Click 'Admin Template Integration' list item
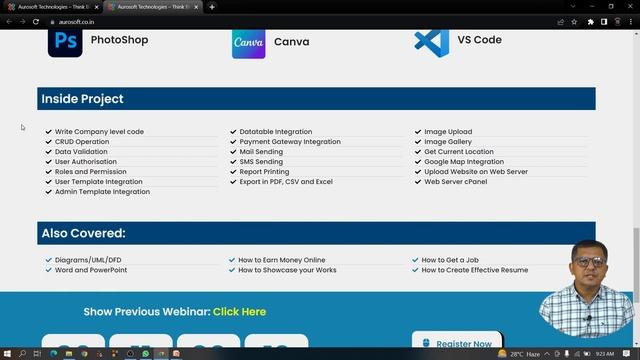 [102, 192]
